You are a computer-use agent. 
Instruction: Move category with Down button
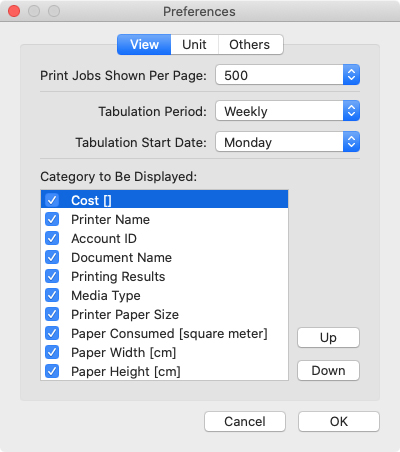point(328,370)
